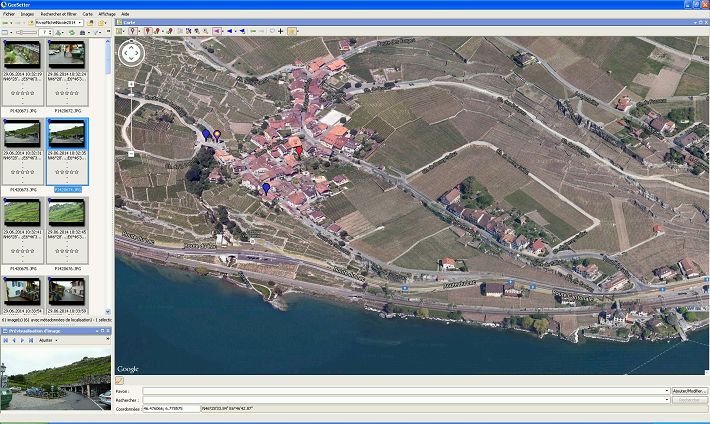Click the Google logo link on map
The height and width of the screenshot is (424, 710).
(x=127, y=369)
